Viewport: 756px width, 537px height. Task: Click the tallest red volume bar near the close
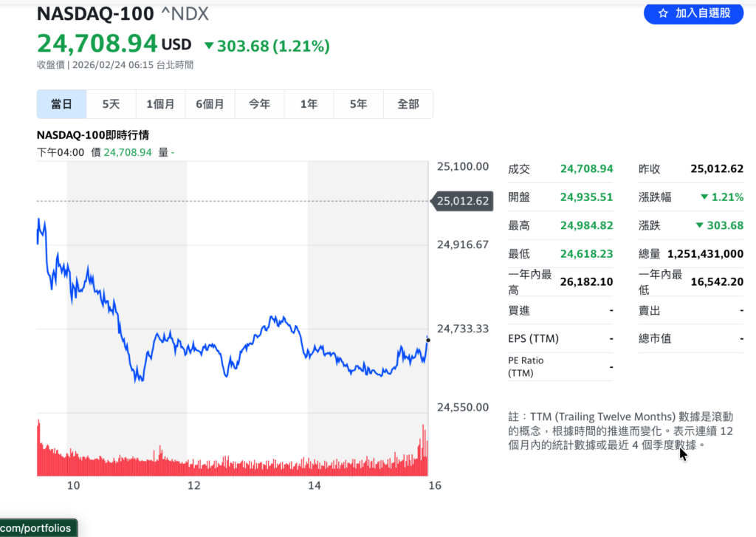(424, 451)
